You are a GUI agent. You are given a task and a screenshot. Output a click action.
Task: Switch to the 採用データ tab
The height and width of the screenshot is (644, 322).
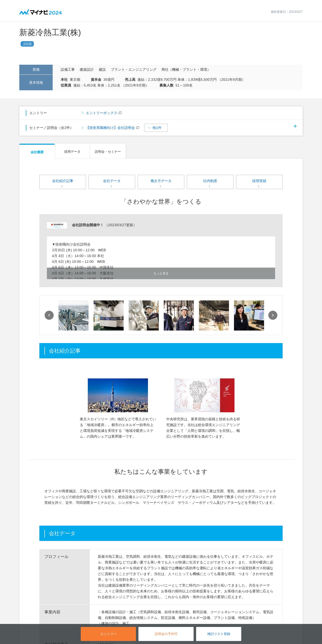(72, 151)
